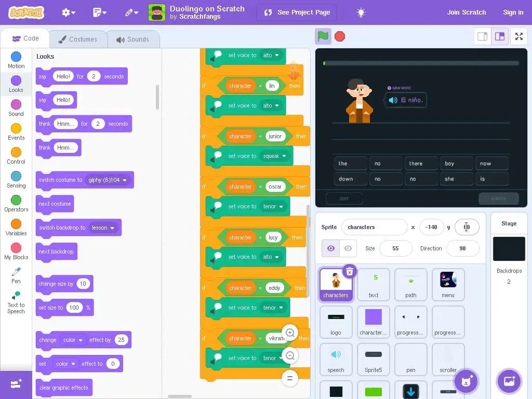
Task: Show the sprite with eye icon
Action: [x=330, y=248]
